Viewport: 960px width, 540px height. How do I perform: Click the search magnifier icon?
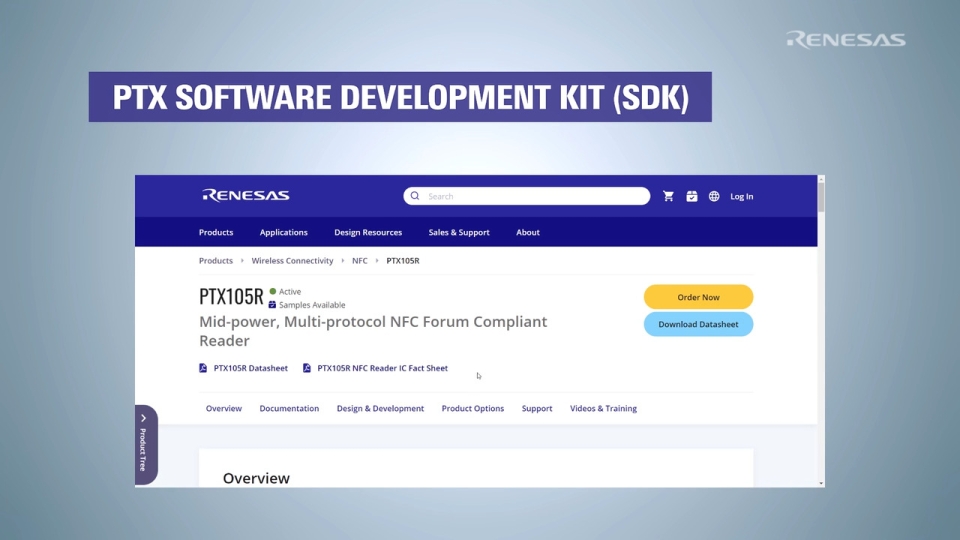[x=415, y=196]
